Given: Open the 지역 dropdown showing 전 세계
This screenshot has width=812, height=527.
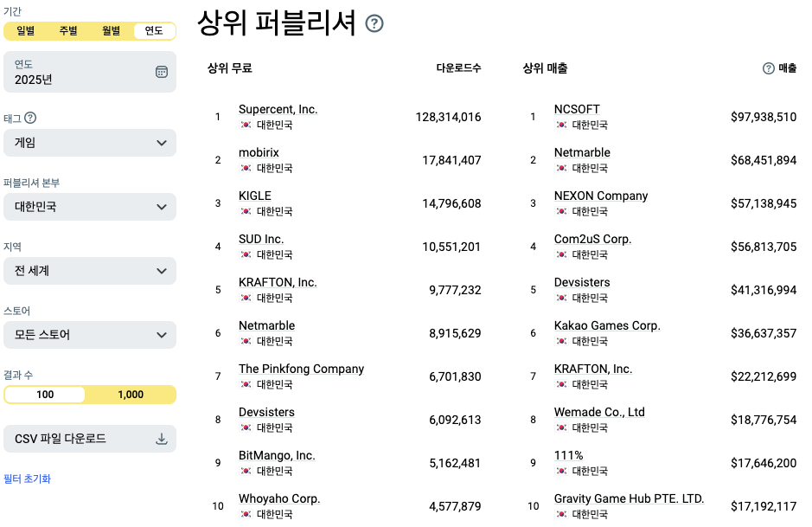Looking at the screenshot, I should coord(90,271).
